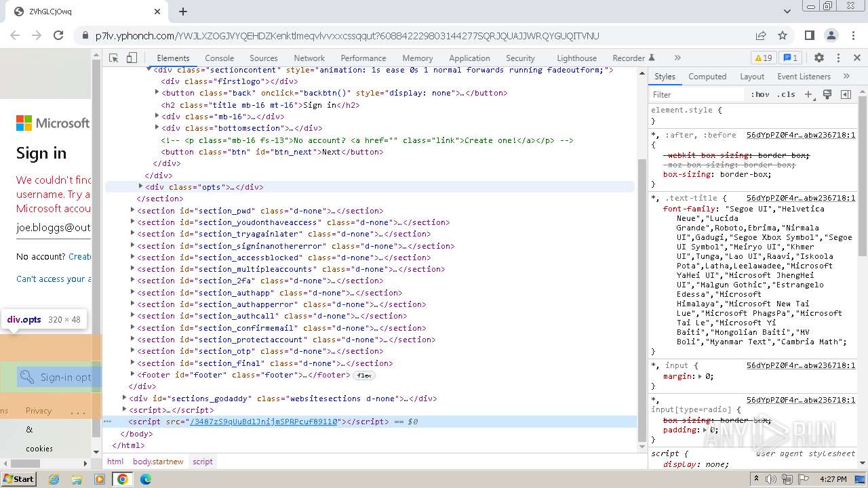Open the Windows Start menu
The image size is (868, 488).
19,479
